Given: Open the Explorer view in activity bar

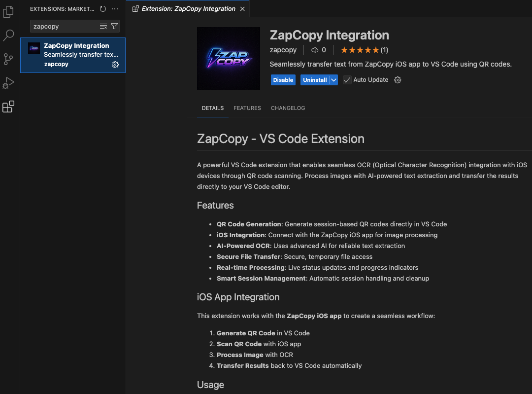Looking at the screenshot, I should pos(8,12).
